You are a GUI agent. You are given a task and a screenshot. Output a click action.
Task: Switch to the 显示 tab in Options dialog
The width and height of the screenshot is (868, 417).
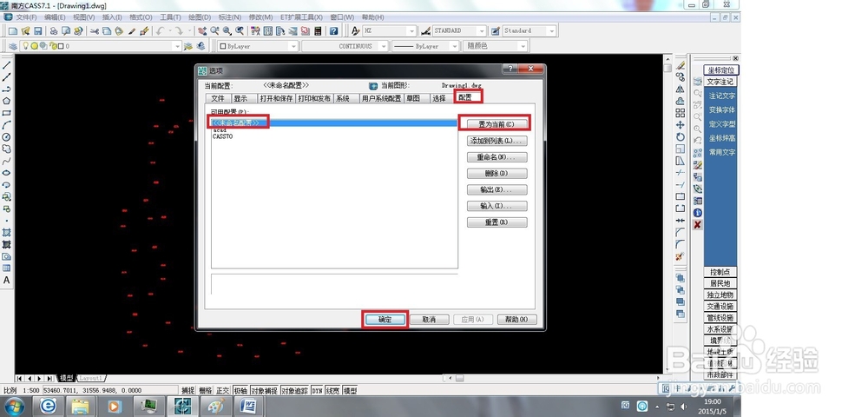pos(240,98)
